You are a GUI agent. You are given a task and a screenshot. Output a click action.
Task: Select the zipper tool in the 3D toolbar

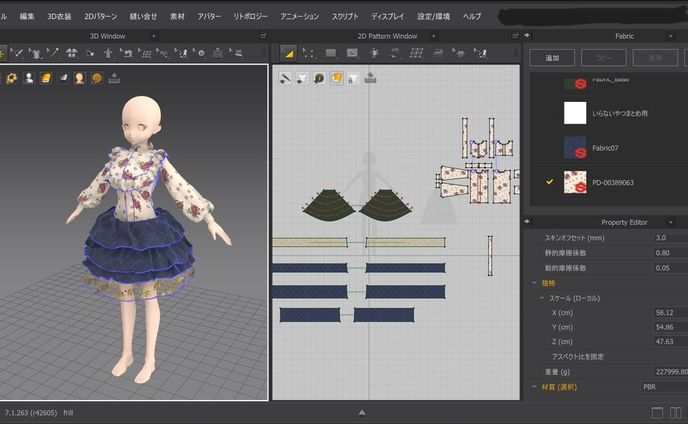click(218, 53)
